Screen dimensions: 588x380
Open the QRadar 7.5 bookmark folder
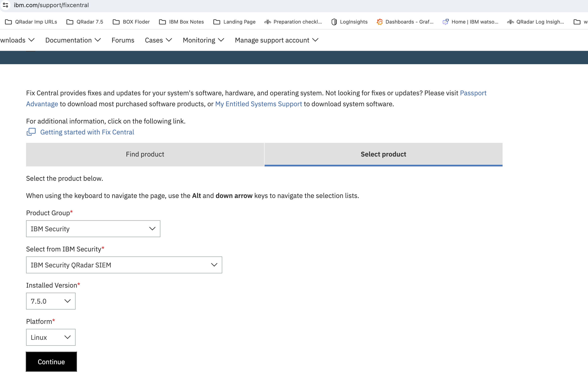[x=85, y=22]
